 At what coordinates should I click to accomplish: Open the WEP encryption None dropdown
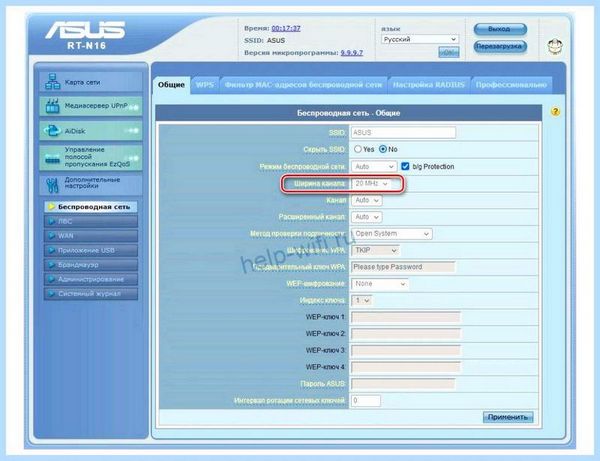(x=380, y=283)
